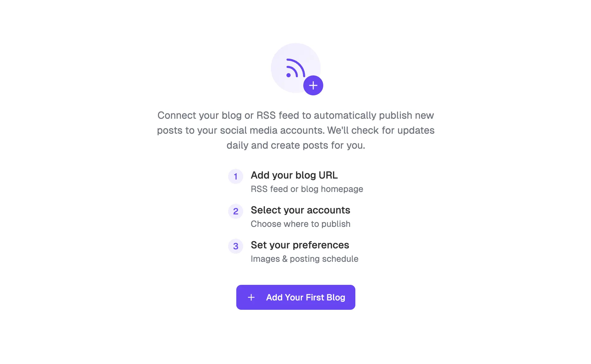Click the step 2 number circle
The height and width of the screenshot is (364, 591).
click(x=236, y=211)
